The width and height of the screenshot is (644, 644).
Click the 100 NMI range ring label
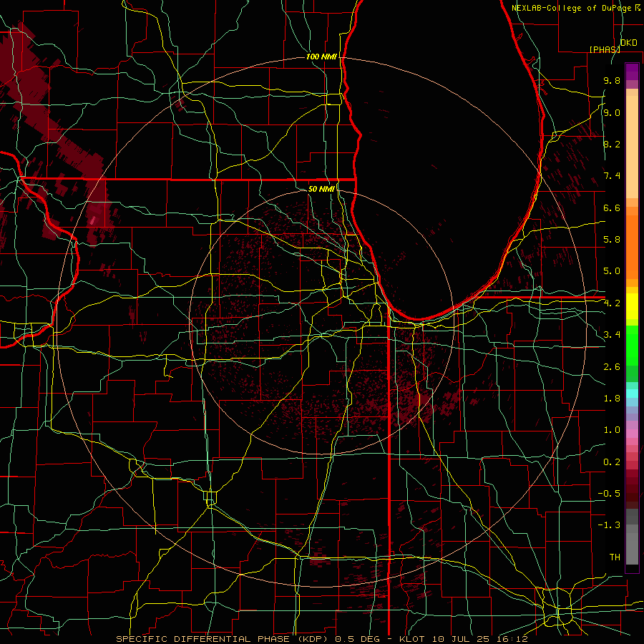321,57
